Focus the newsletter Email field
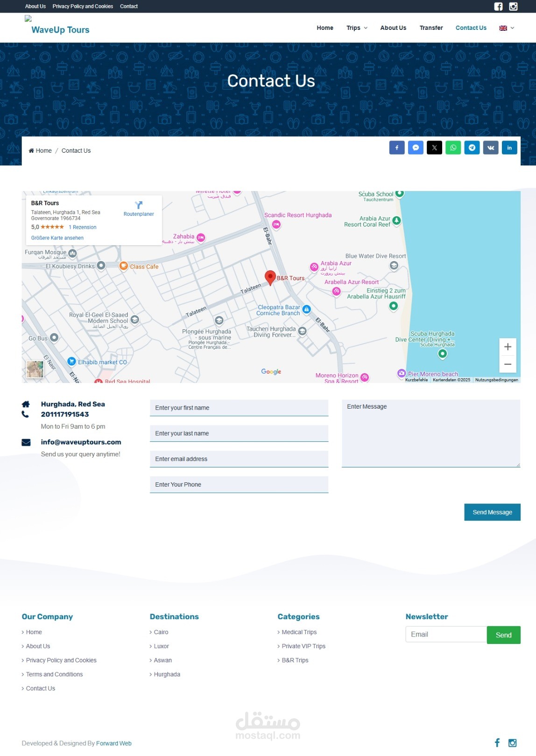 point(446,635)
